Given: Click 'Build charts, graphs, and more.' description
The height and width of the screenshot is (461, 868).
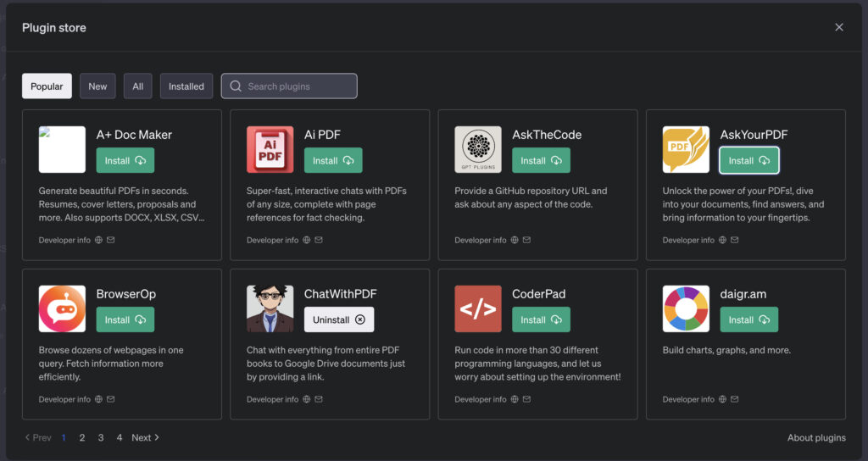Looking at the screenshot, I should (726, 350).
